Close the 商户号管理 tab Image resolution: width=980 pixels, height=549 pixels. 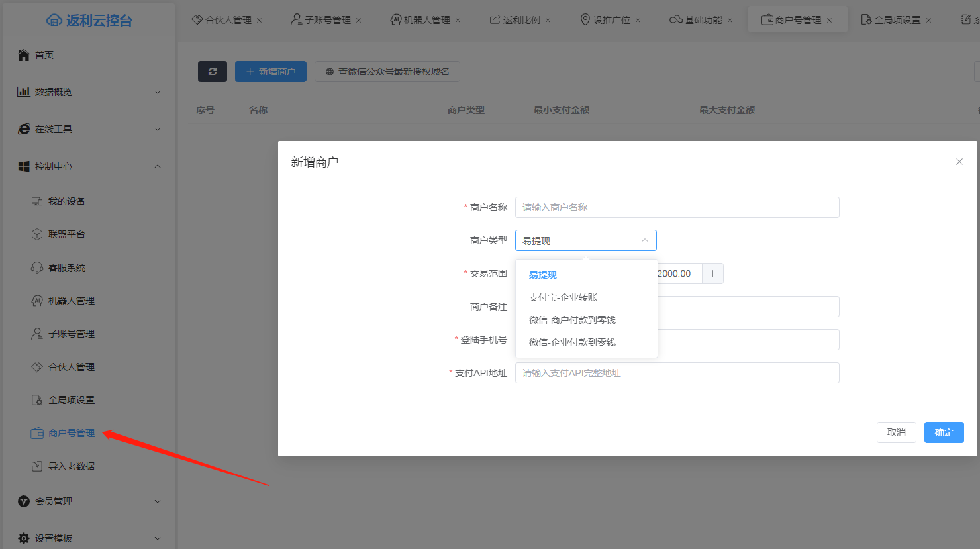829,20
